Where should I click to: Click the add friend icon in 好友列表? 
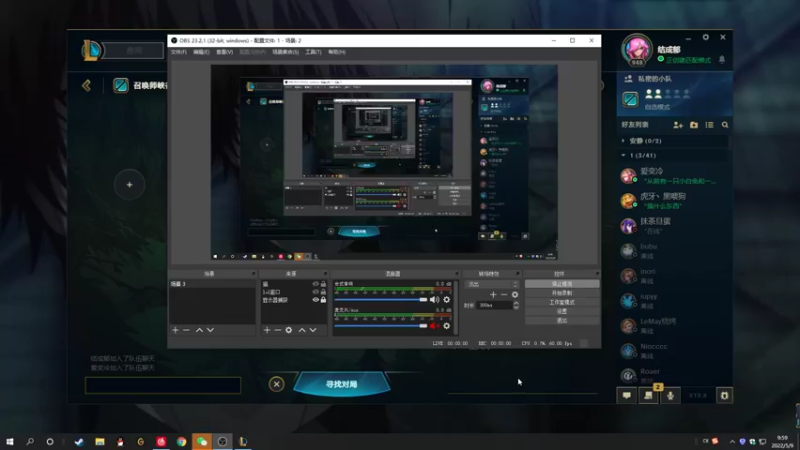tap(678, 125)
